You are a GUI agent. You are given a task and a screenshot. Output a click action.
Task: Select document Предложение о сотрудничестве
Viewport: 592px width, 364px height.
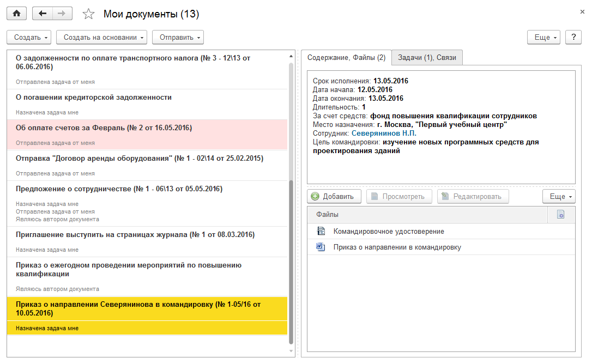pyautogui.click(x=147, y=203)
